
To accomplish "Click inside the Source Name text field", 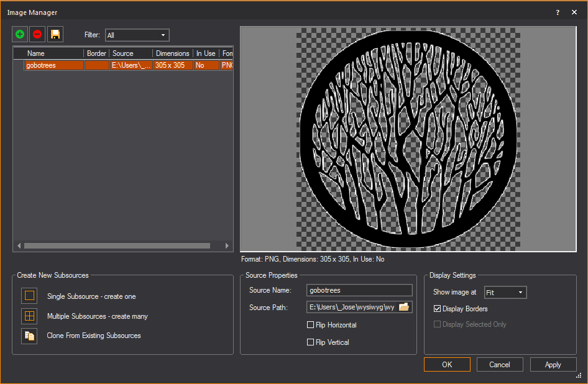I will 359,290.
